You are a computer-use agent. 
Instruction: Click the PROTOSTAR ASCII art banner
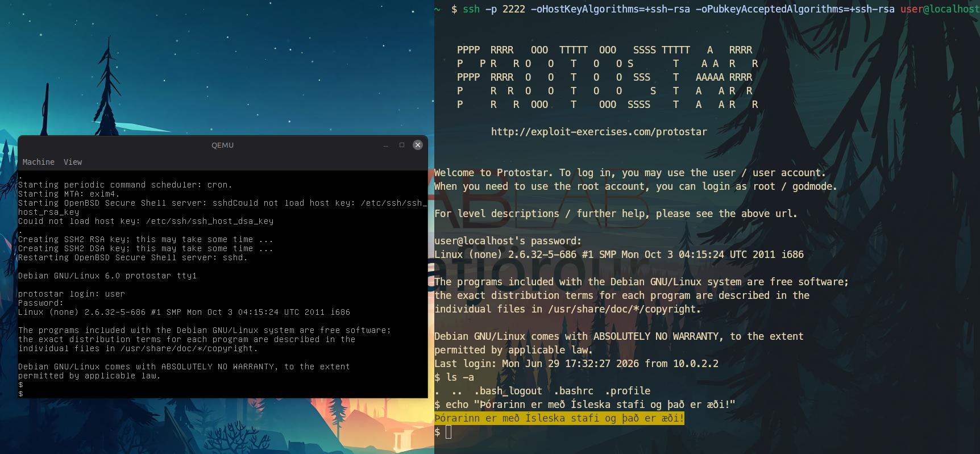tap(608, 77)
